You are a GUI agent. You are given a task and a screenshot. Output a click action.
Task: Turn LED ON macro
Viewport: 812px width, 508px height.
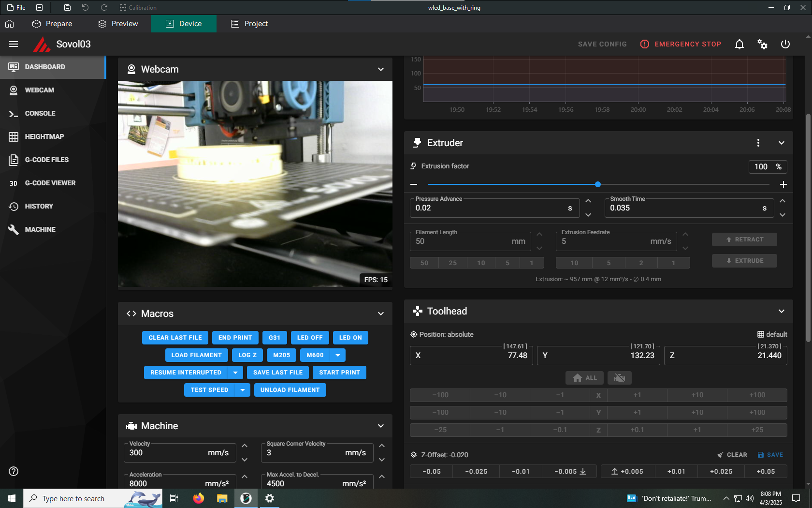pos(350,338)
